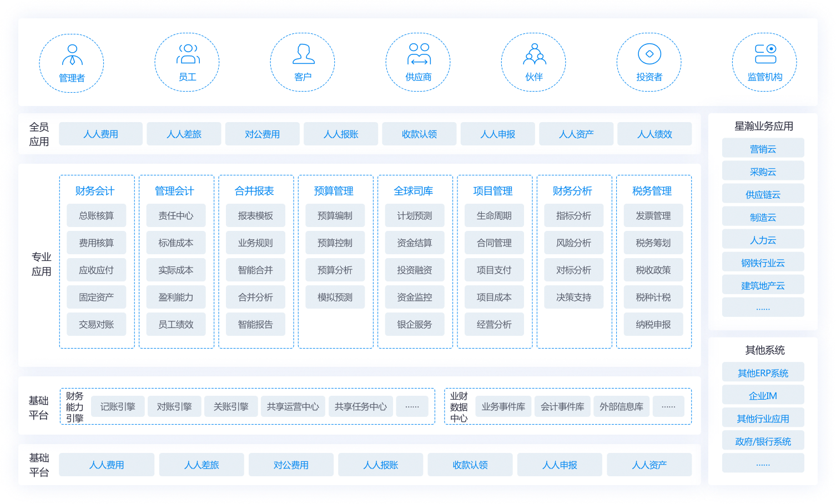Click the 记账引擎 box

point(118,406)
